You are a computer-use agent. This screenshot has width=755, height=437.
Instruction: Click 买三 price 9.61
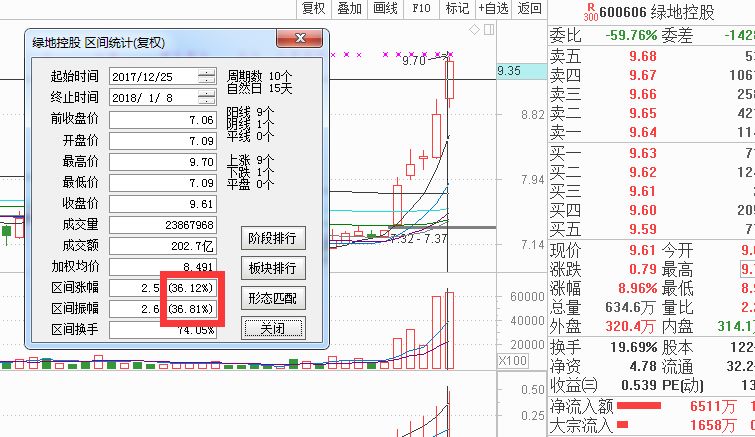coord(643,191)
